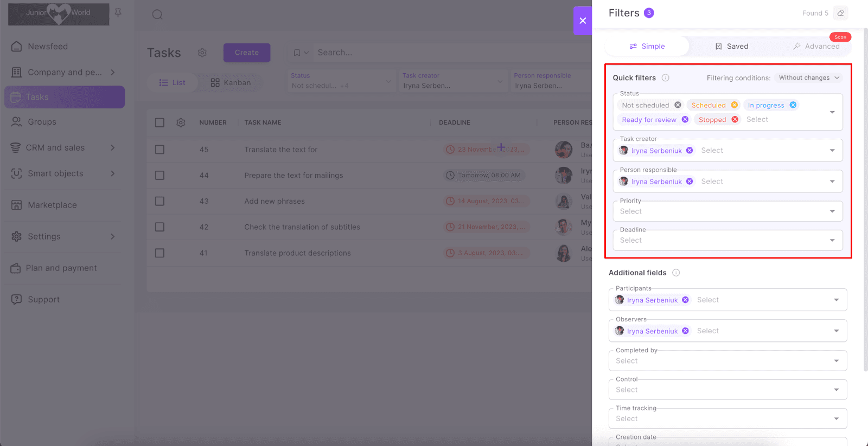Check the checkbox for task 45
This screenshot has height=446, width=868.
pos(159,150)
